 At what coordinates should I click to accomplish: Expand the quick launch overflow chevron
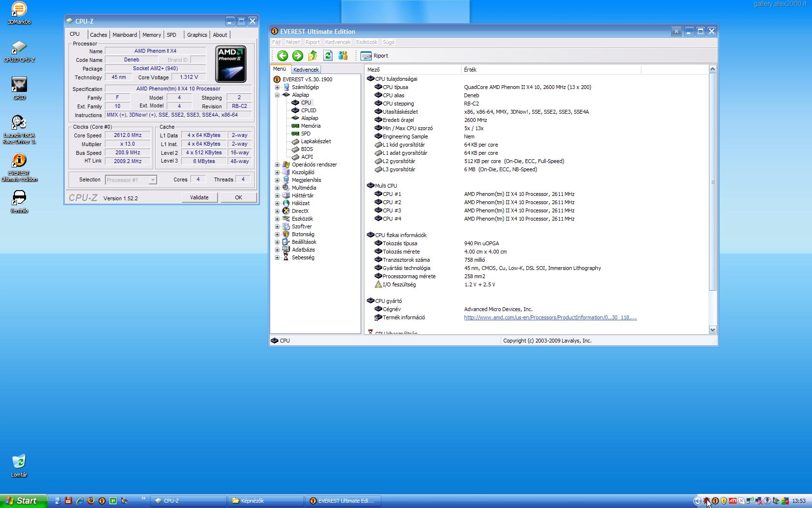pyautogui.click(x=143, y=498)
